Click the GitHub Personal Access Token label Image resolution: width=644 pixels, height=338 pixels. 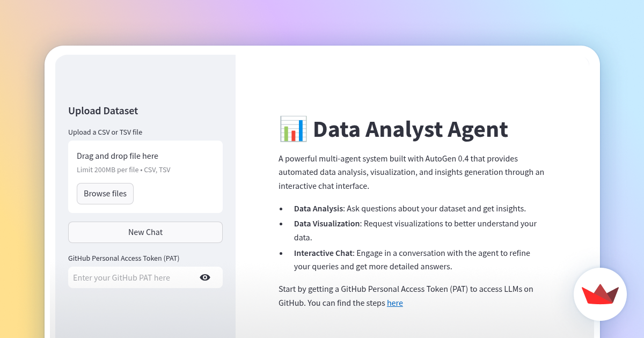click(x=124, y=258)
